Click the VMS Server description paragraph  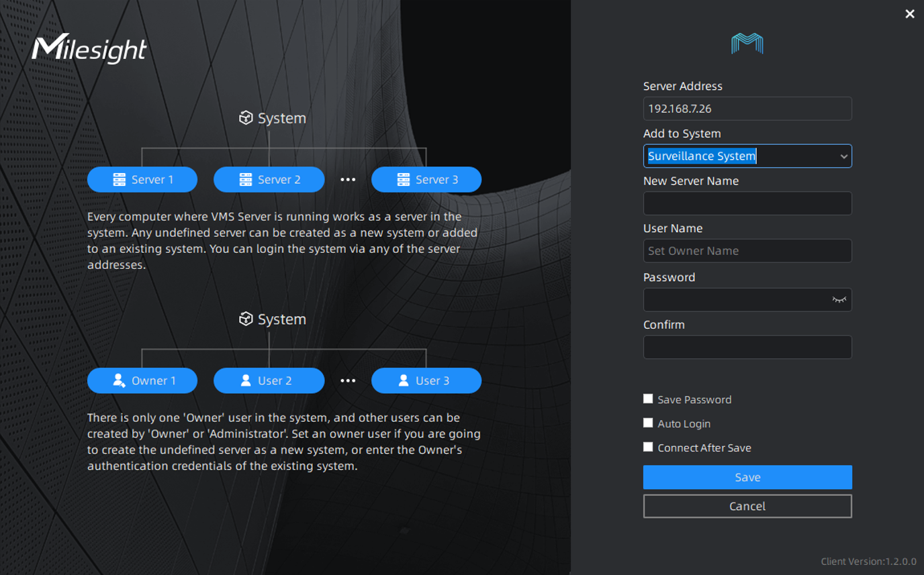[x=283, y=241]
